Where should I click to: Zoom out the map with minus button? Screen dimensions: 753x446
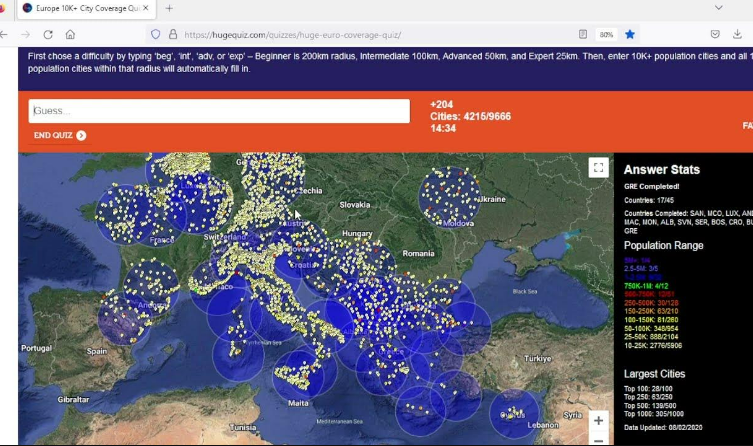click(598, 439)
